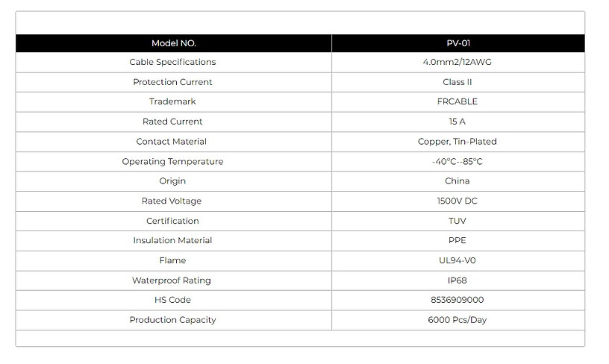
Task: Select the Copper, Tin-Plated value
Action: [x=457, y=142]
